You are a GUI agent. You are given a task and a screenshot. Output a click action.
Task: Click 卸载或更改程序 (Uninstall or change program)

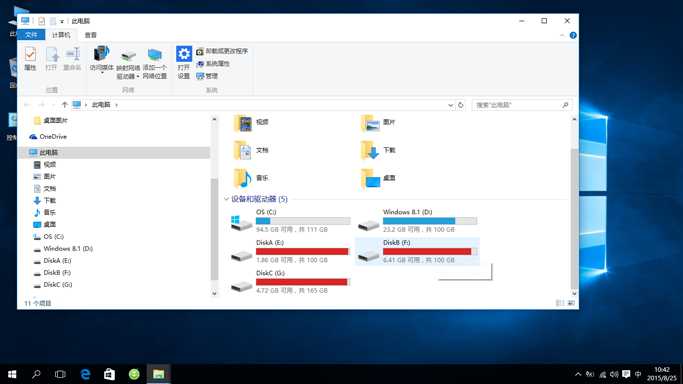tap(222, 51)
